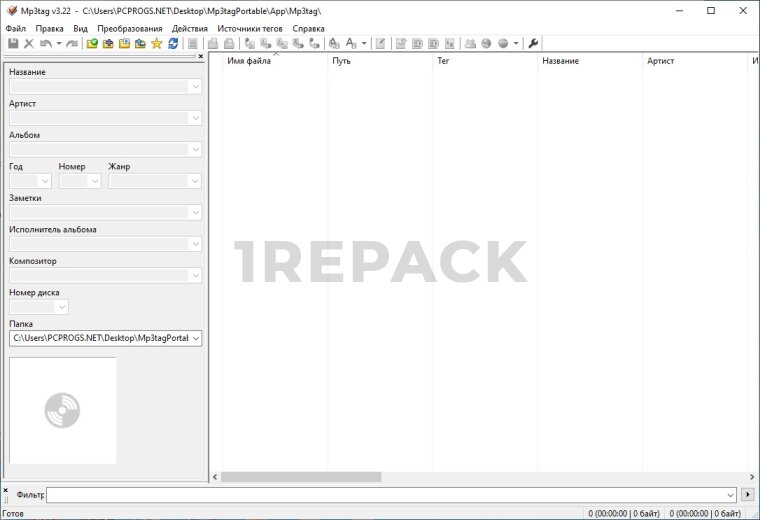Click the blue refresh arrows icon
The image size is (760, 520).
tap(173, 44)
